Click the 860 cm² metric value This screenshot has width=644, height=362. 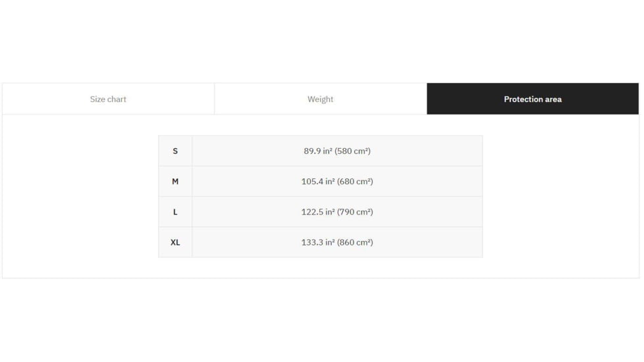pyautogui.click(x=356, y=242)
